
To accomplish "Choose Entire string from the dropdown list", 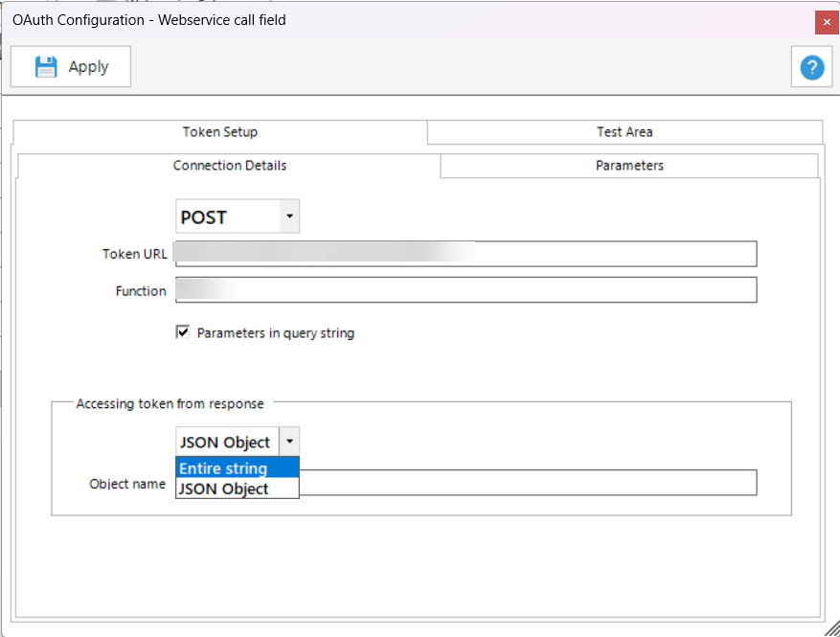I will click(238, 468).
